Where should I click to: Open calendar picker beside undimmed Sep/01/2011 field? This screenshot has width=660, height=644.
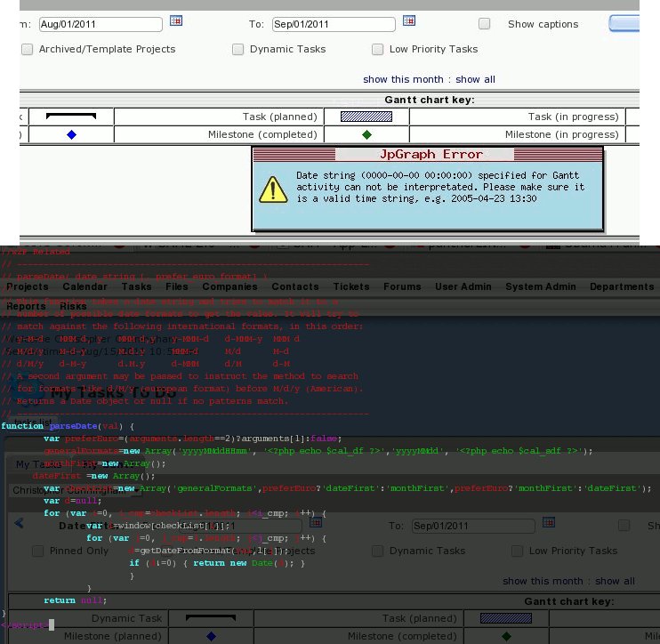(408, 20)
